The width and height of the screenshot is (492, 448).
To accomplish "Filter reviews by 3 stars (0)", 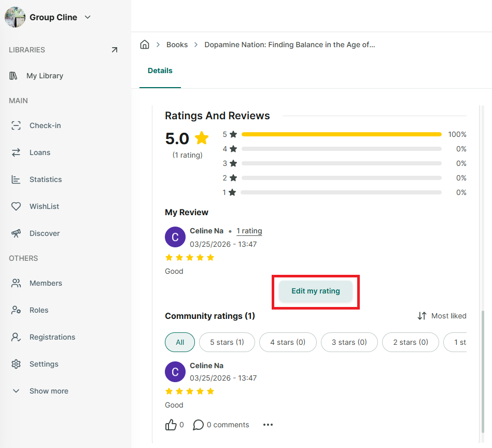I will click(349, 342).
